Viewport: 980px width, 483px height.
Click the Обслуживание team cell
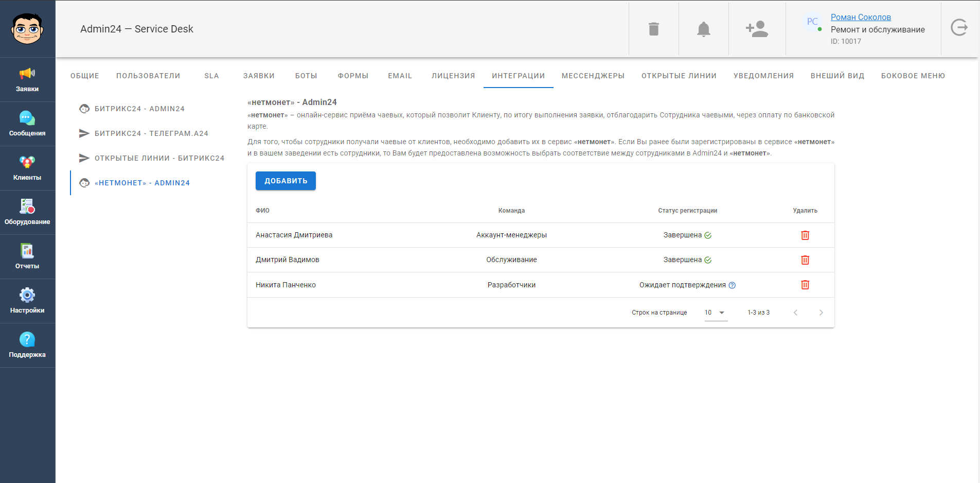[x=511, y=260]
